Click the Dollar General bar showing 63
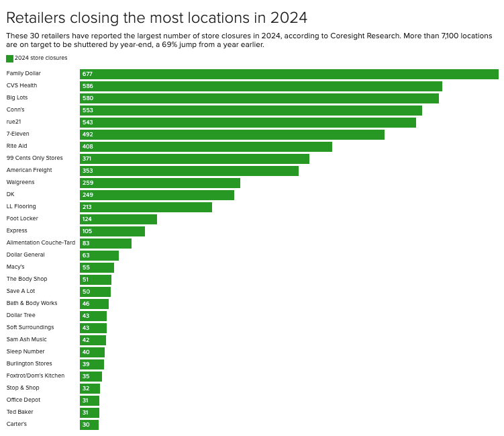504x436 pixels. point(99,255)
